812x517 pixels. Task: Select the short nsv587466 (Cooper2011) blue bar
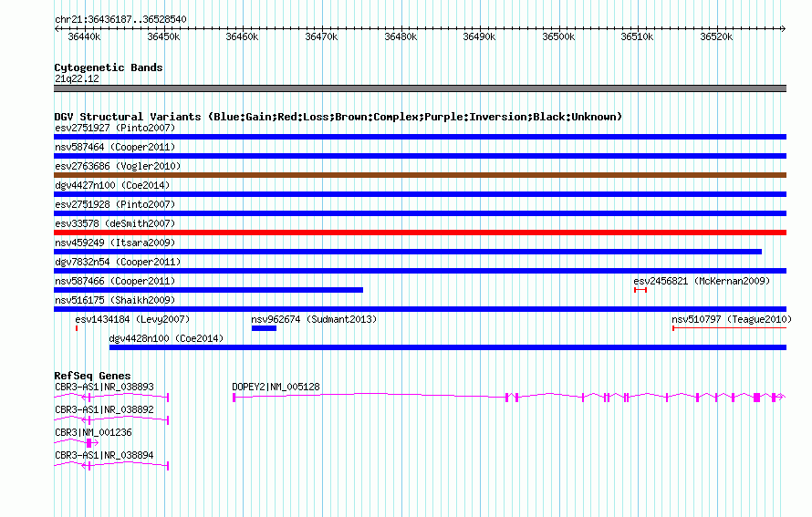pos(208,290)
